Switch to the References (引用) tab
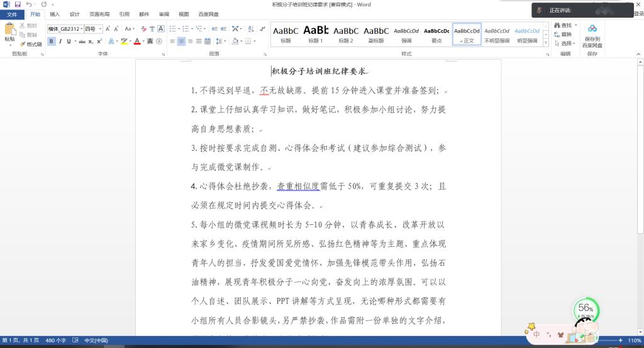This screenshot has width=644, height=348. [x=124, y=14]
